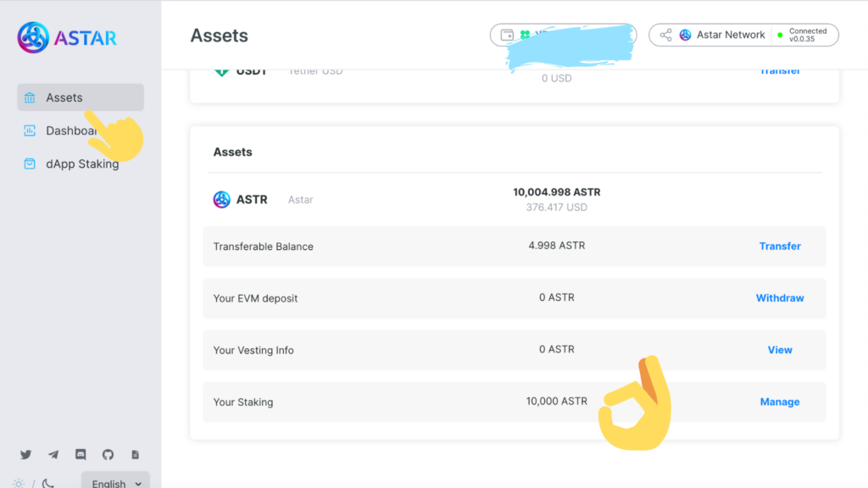Open the Discord link icon
This screenshot has width=868, height=488.
tap(81, 455)
